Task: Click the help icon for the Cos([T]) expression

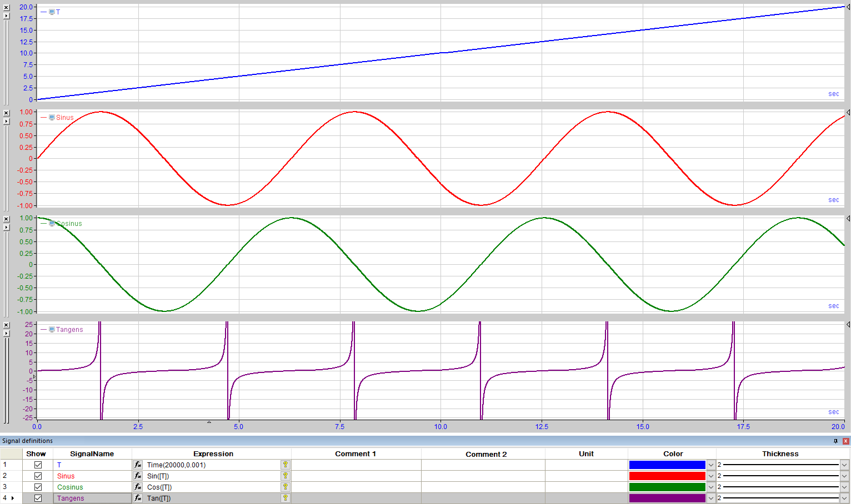Action: (286, 487)
